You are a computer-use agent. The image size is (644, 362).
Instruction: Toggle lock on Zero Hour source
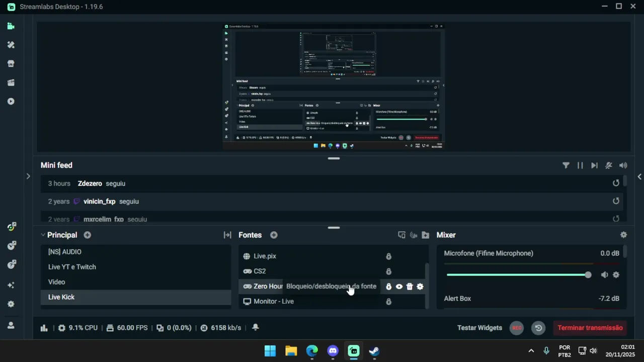click(x=388, y=287)
